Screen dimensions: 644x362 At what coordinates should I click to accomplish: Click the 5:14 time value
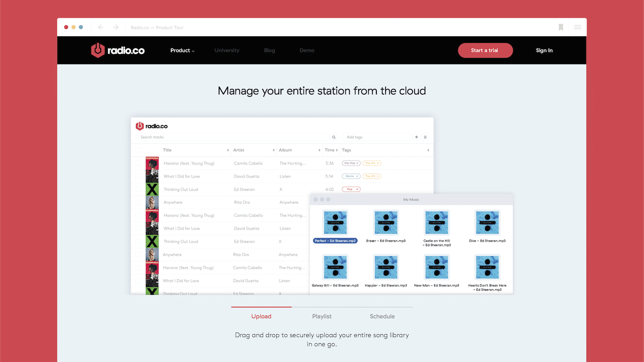pos(329,176)
